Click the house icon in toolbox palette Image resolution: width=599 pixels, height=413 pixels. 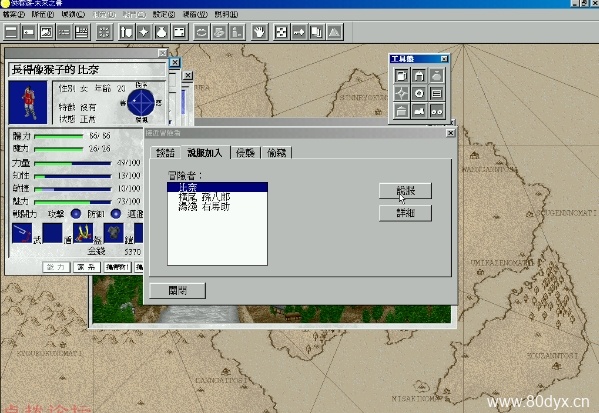coord(401,111)
